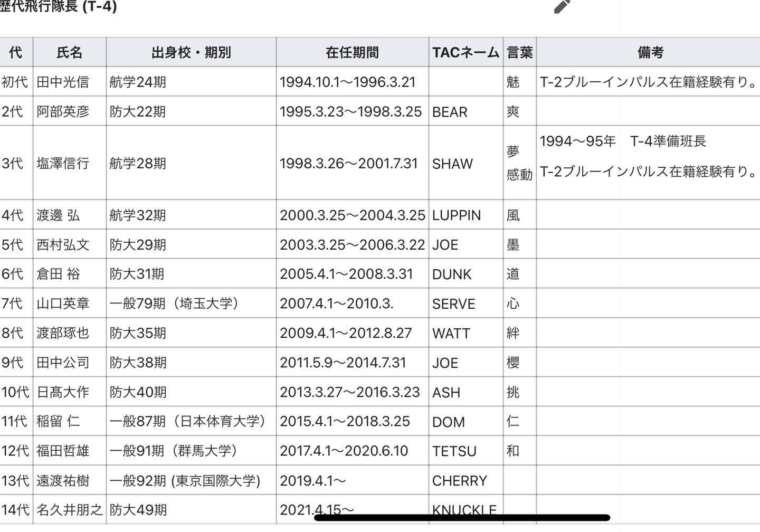
Task: Select the TAC name ASH
Action: 446,393
